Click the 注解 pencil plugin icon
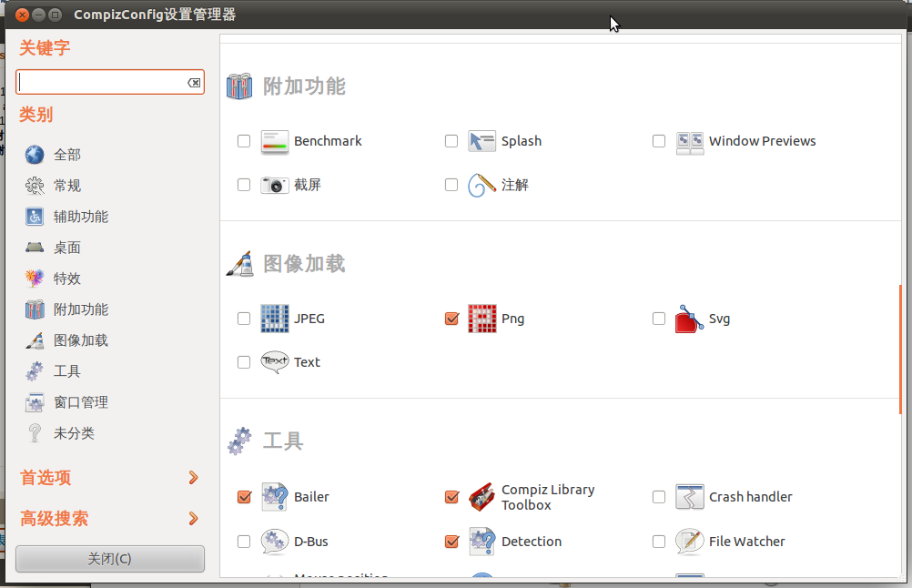The height and width of the screenshot is (588, 912). pos(482,185)
